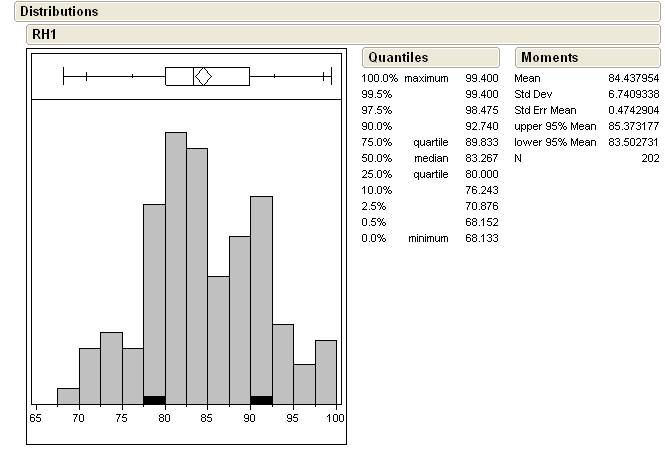The width and height of the screenshot is (665, 452).
Task: Select the tallest histogram bar
Action: tap(175, 267)
